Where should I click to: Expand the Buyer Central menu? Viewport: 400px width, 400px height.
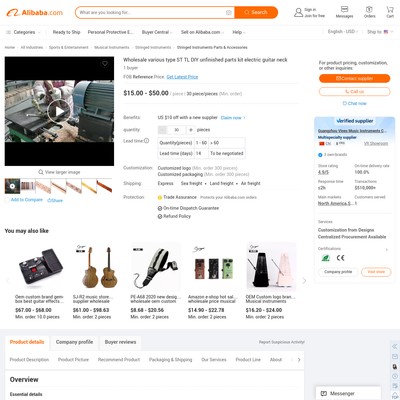(x=157, y=32)
